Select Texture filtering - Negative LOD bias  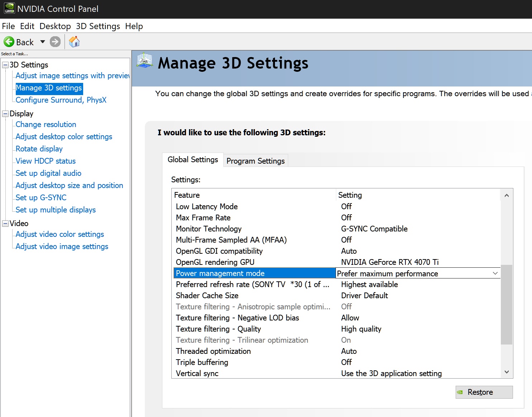coord(337,318)
